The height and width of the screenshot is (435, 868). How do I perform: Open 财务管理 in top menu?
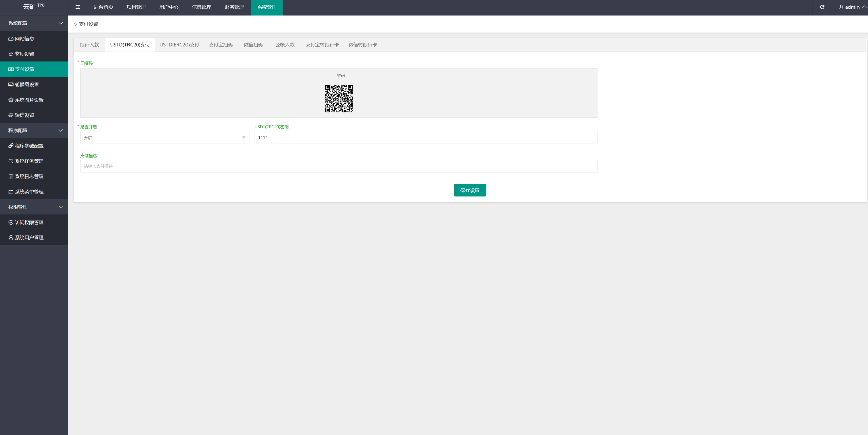pos(234,7)
